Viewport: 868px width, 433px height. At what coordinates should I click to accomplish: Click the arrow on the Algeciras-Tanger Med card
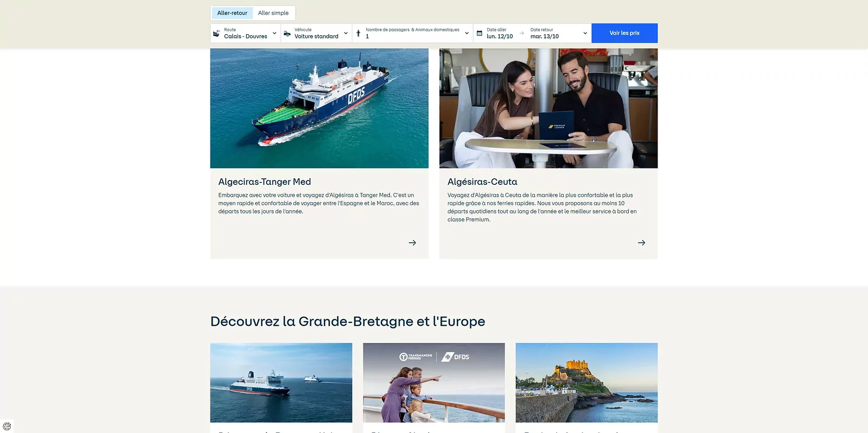[412, 243]
